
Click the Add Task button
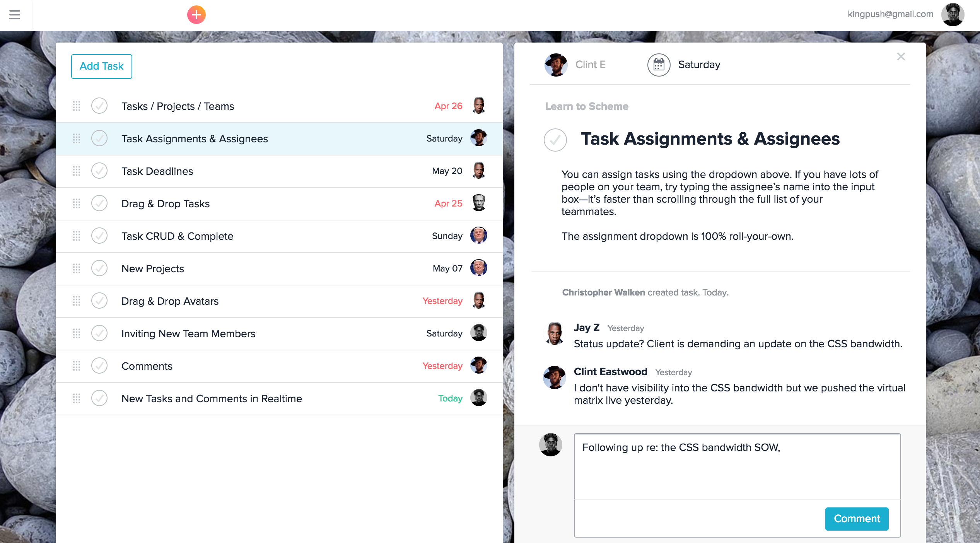tap(101, 66)
